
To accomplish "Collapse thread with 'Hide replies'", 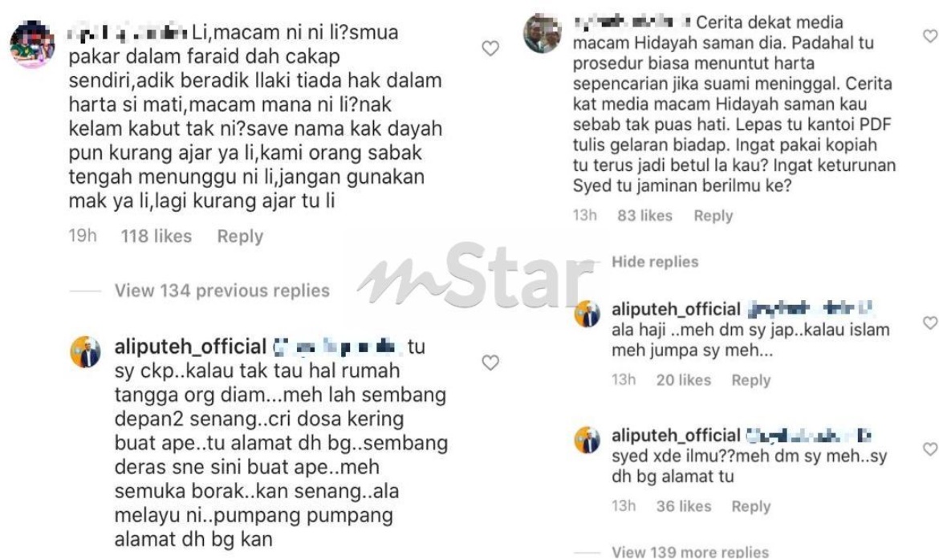I will click(x=655, y=262).
